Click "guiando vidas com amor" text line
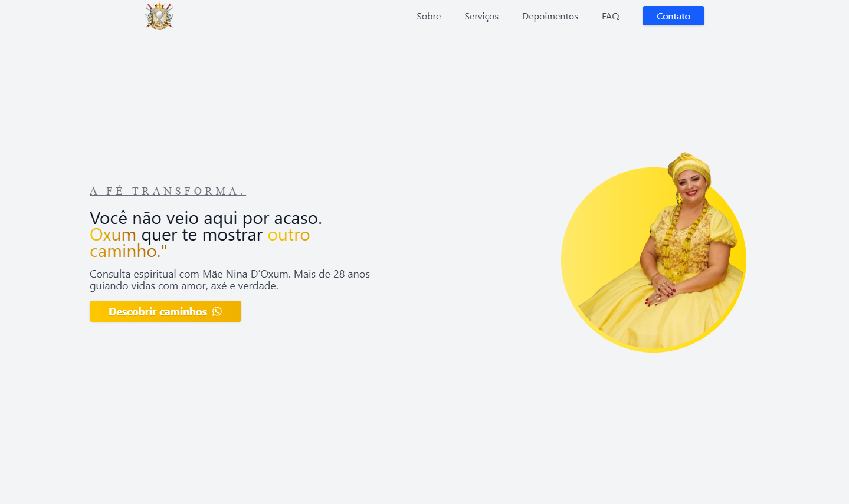The image size is (849, 504). 149,286
